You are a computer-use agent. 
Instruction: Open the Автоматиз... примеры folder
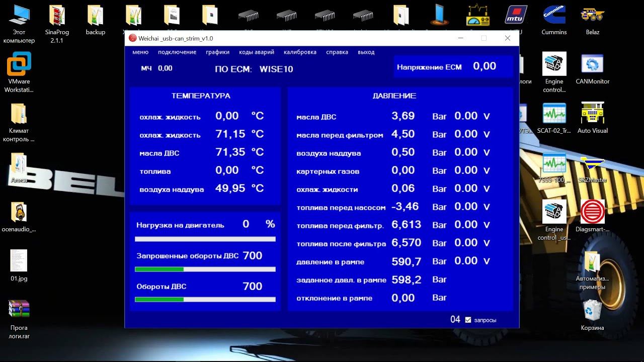pos(592,270)
